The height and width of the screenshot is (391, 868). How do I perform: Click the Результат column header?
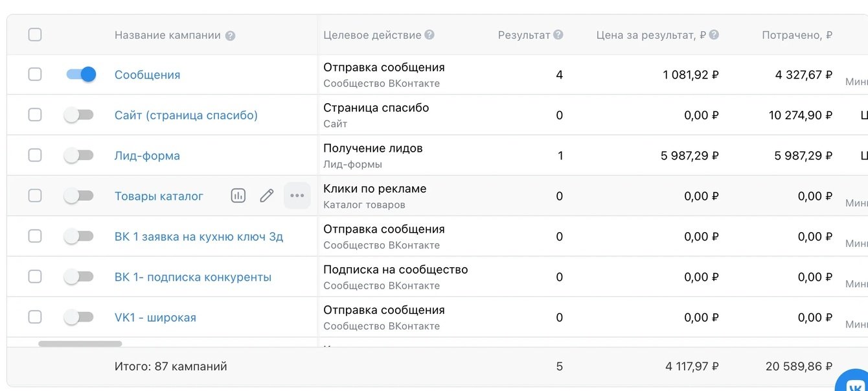pyautogui.click(x=523, y=35)
